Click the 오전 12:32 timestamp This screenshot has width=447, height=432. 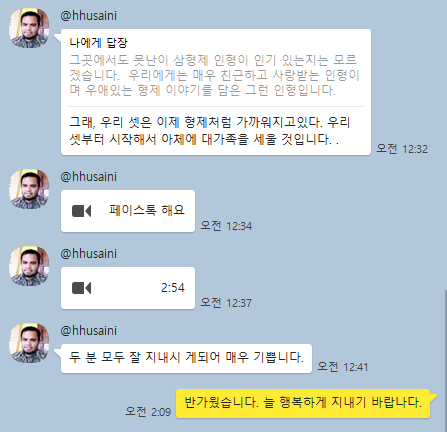[402, 149]
